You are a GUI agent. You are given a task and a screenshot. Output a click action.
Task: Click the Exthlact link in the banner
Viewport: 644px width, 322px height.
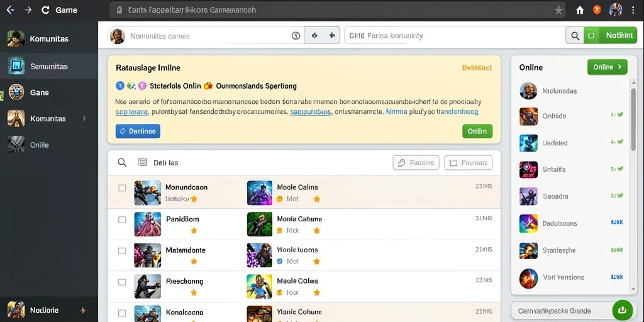click(x=477, y=68)
